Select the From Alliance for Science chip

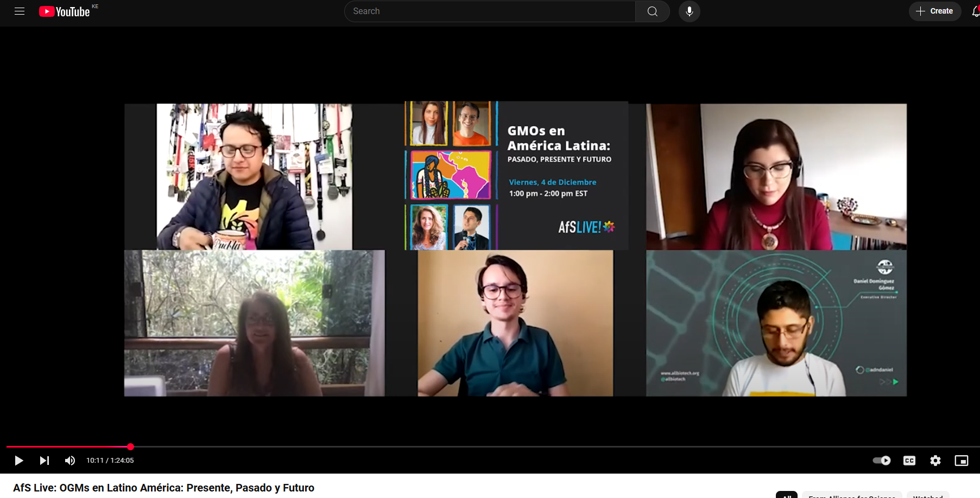852,495
